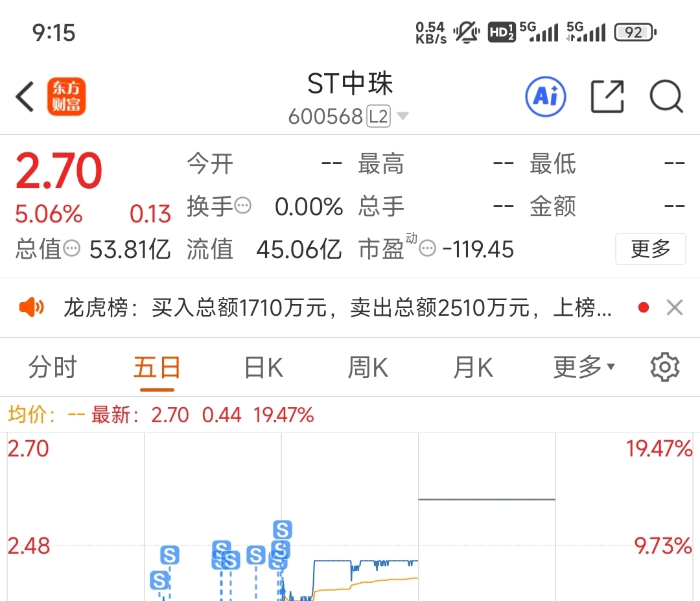Tap the battery indicator in status bar
Screen dimensions: 700x601
coord(635,32)
